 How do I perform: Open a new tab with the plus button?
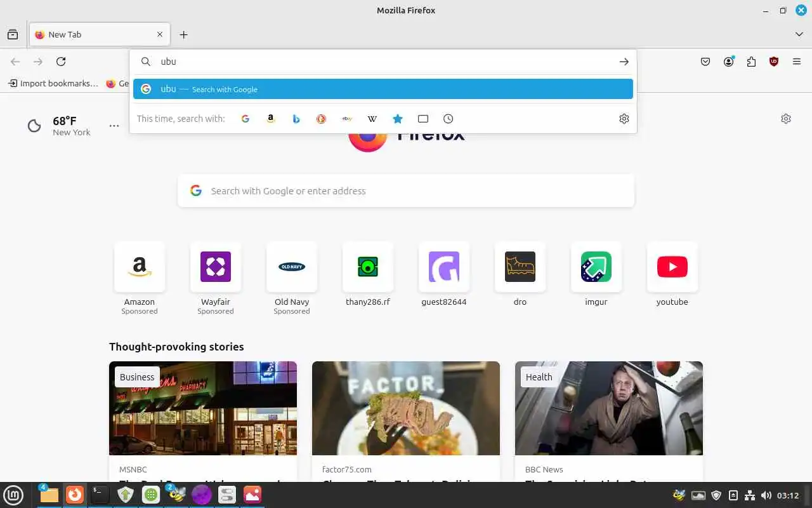point(183,34)
